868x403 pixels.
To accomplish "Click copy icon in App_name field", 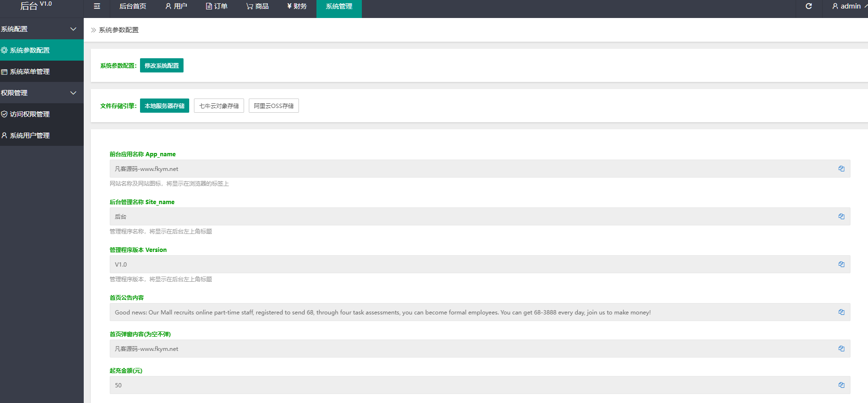I will [x=841, y=169].
